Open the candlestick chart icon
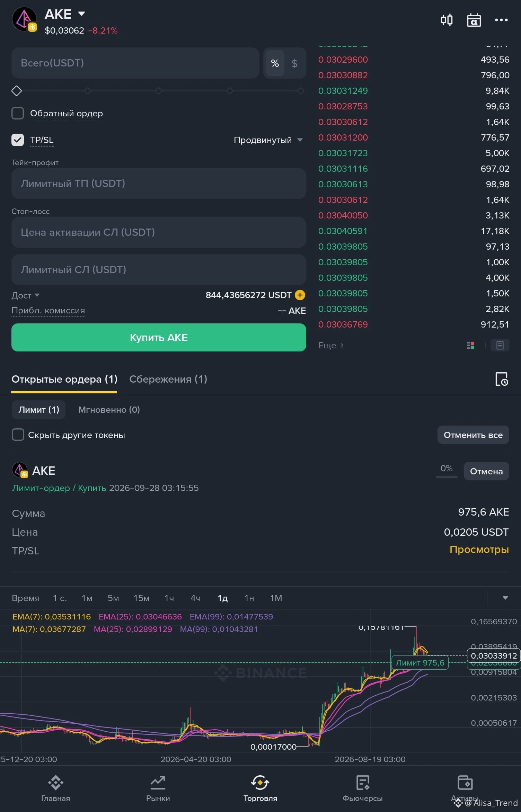The image size is (521, 812). click(447, 20)
